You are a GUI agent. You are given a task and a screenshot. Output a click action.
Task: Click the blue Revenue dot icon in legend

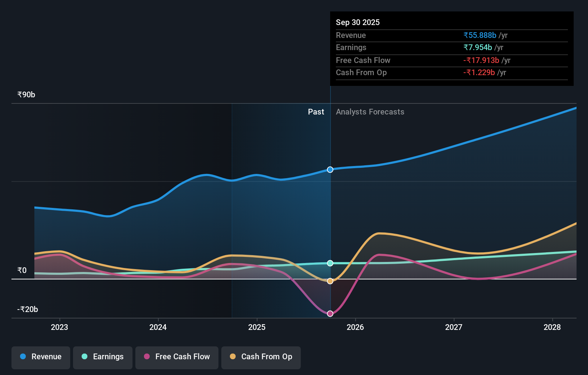tap(24, 357)
